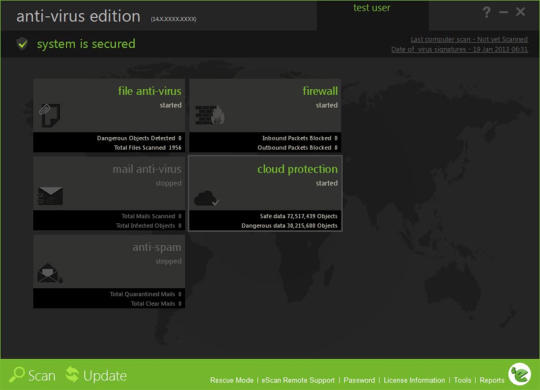This screenshot has height=390, width=540.
Task: Click 'Dangerous Objects Detected 0' line
Action: tap(139, 138)
